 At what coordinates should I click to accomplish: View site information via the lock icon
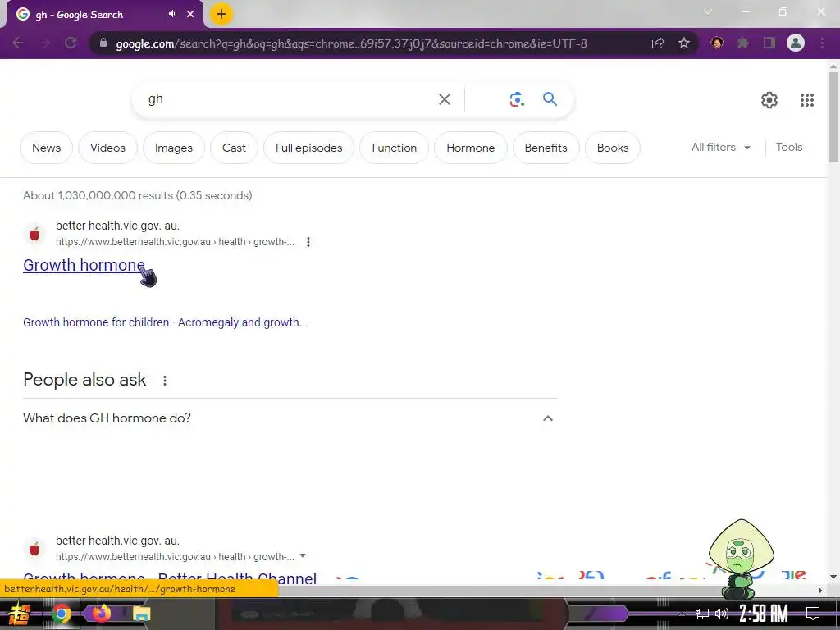tap(103, 43)
